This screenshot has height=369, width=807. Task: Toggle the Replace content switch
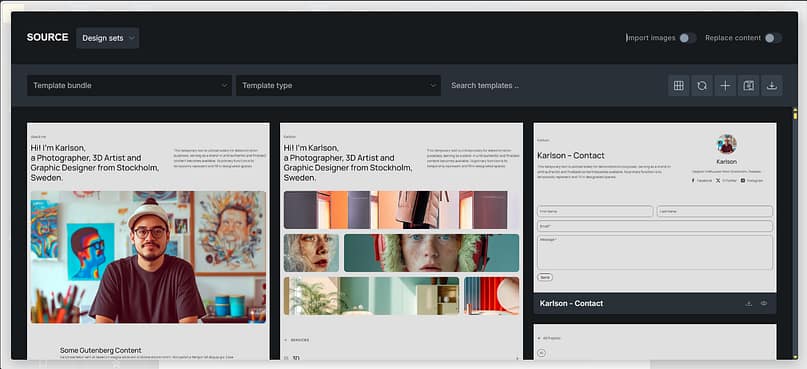pyautogui.click(x=773, y=38)
